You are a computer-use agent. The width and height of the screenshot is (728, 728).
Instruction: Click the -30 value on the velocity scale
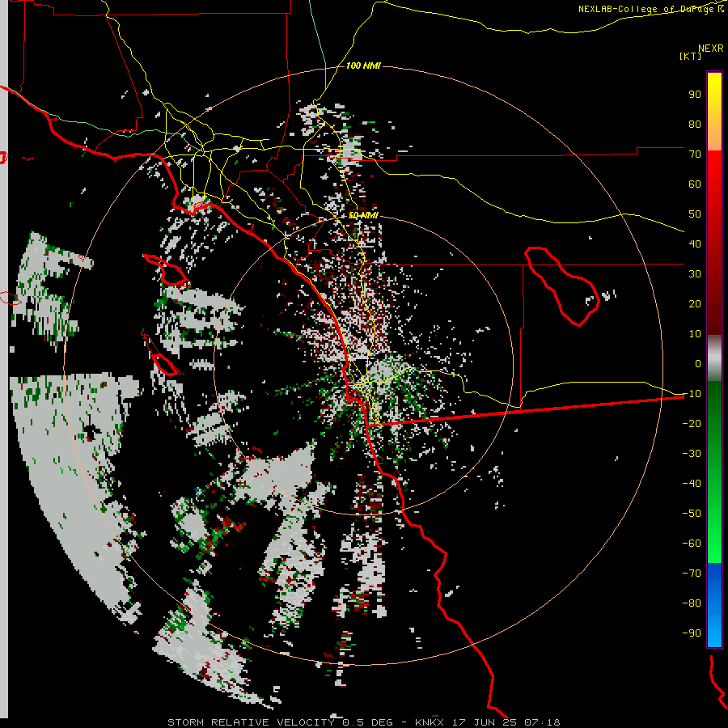(x=692, y=454)
